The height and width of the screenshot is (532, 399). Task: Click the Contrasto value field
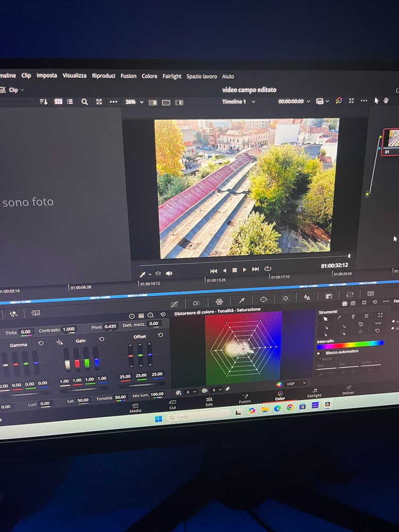69,329
